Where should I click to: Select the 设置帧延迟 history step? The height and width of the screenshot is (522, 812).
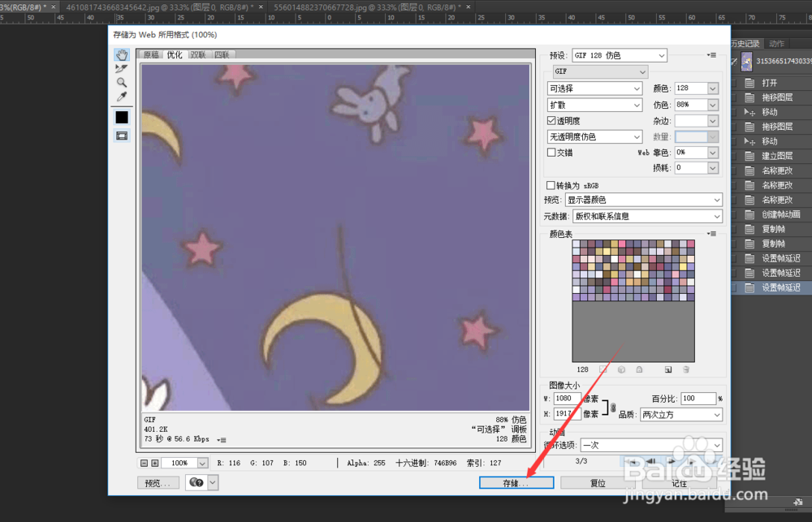pyautogui.click(x=777, y=287)
